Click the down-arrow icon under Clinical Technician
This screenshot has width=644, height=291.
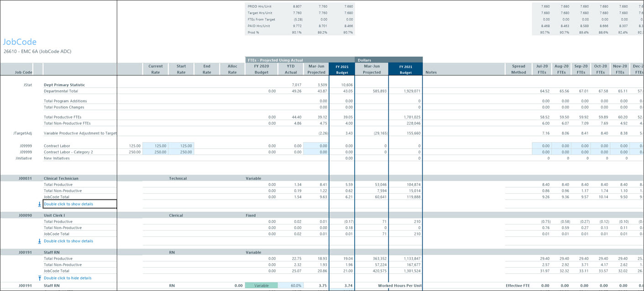click(40, 204)
